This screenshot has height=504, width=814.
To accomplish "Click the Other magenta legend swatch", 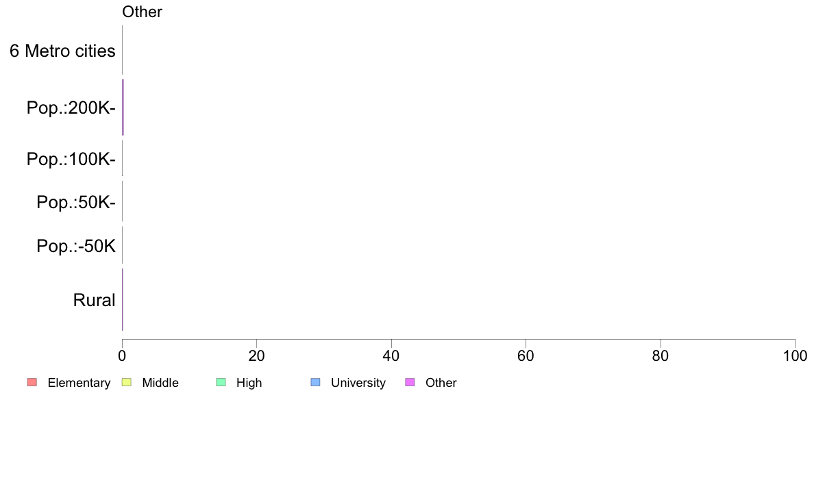I will 410,383.
